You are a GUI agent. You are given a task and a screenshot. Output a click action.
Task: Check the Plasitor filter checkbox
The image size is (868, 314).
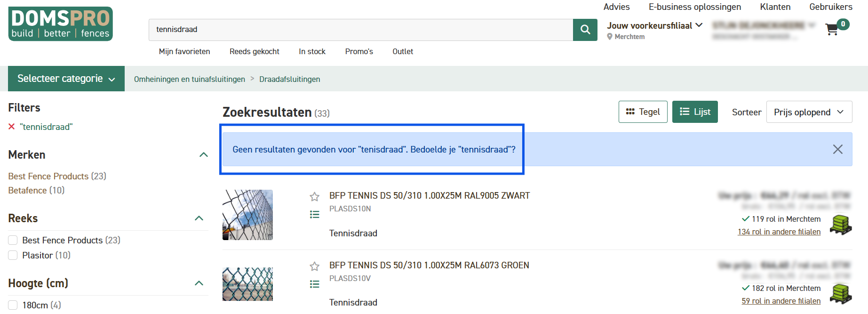(x=13, y=255)
